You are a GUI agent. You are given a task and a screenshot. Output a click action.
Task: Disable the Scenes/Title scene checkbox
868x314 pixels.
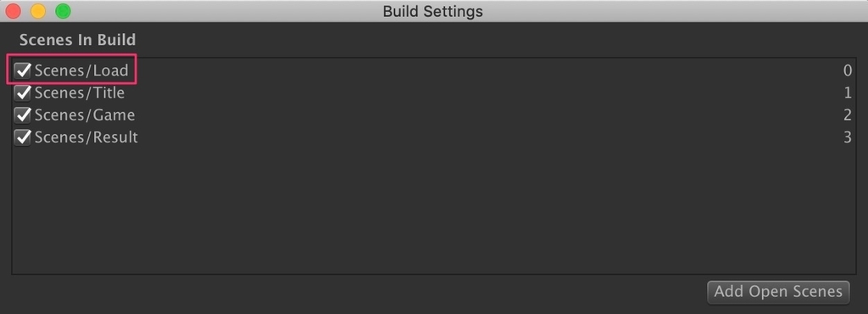23,93
